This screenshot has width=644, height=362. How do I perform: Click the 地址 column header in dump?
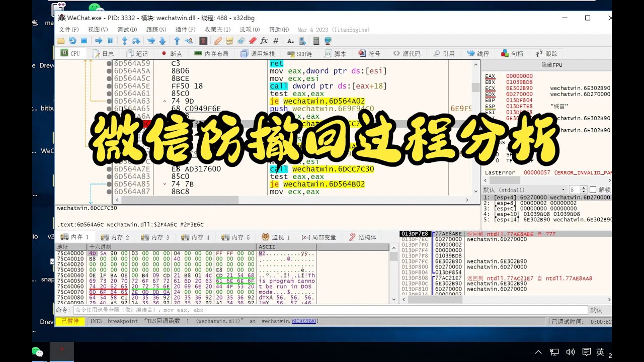70,247
